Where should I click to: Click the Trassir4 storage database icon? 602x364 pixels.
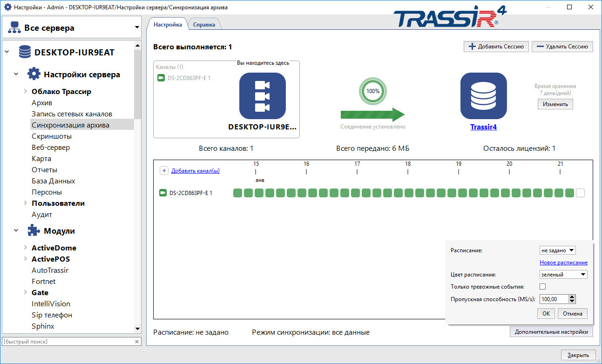(484, 95)
